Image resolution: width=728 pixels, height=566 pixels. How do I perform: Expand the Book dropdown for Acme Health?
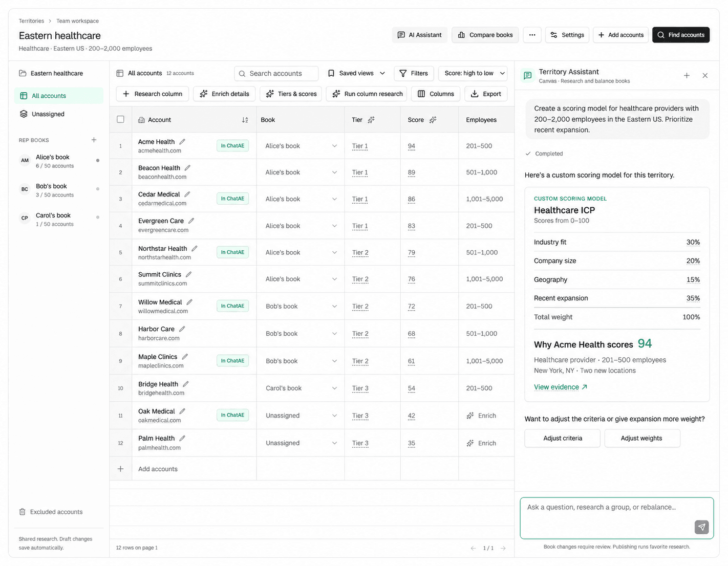[x=334, y=146]
